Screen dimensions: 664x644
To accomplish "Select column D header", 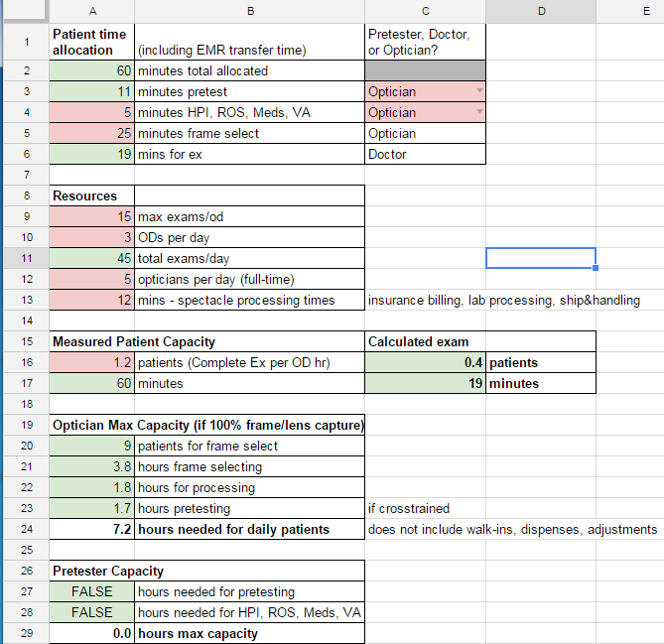I will (541, 11).
